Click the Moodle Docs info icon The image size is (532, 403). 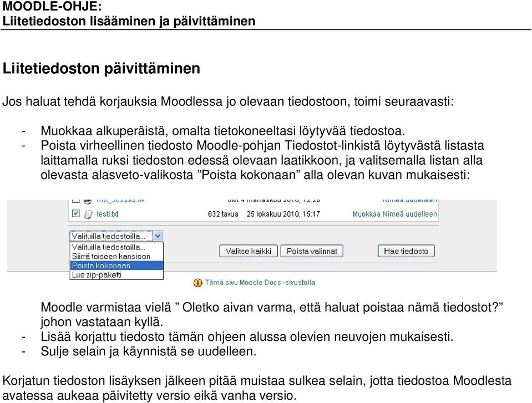197,283
